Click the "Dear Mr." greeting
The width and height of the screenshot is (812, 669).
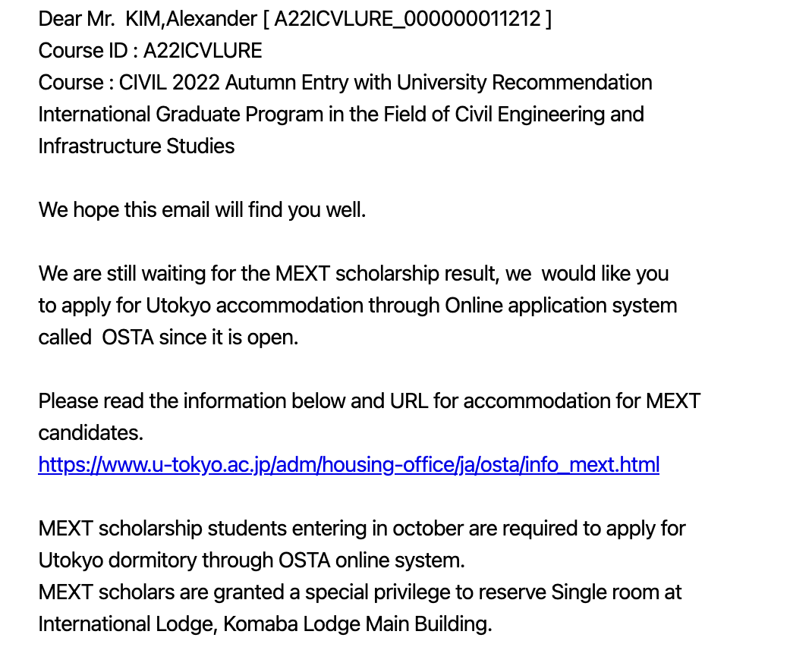[x=76, y=18]
